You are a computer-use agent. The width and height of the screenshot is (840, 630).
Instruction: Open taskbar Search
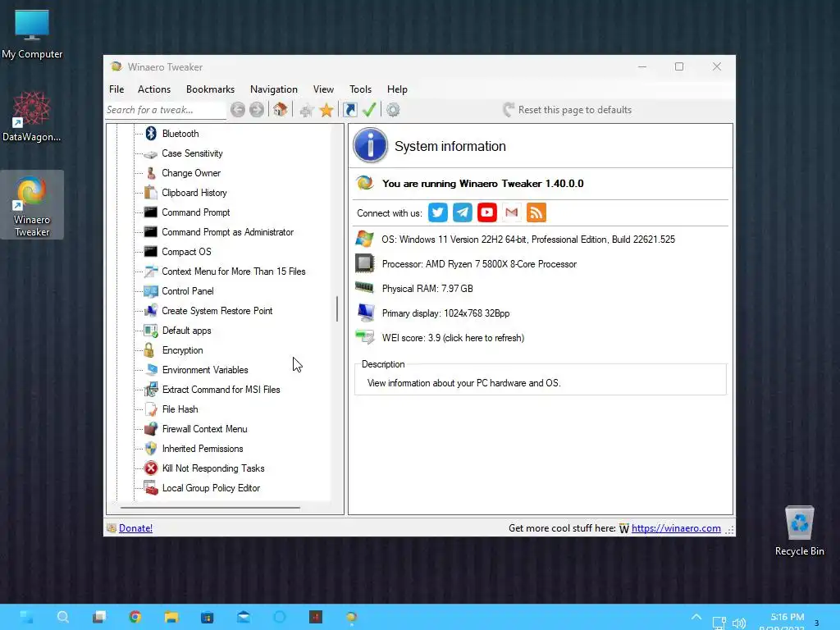coord(62,617)
